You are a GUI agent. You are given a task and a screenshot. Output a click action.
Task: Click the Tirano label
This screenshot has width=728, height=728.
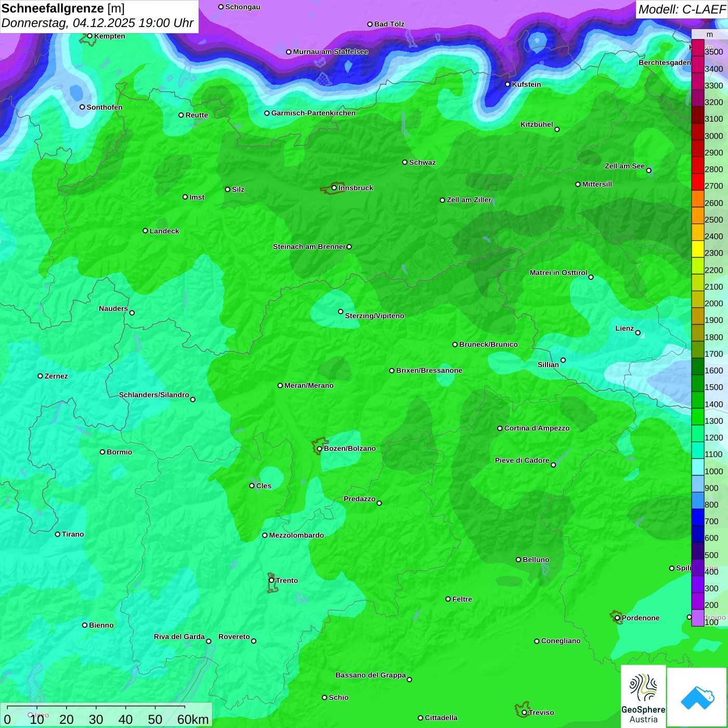[73, 534]
